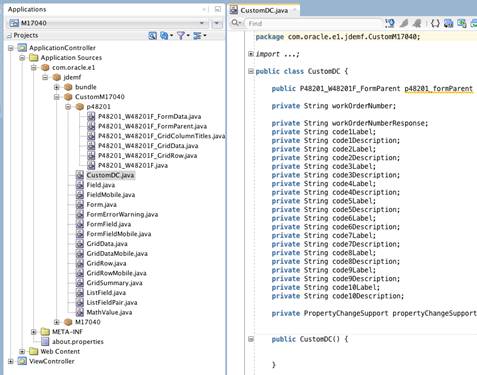Select FormErrorWarning.java file
This screenshot has width=477, height=375.
pos(122,214)
